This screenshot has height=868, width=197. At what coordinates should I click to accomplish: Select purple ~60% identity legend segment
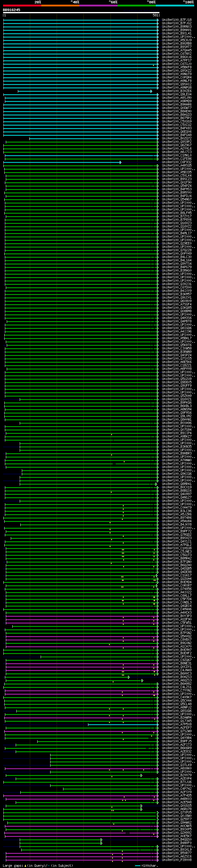(x=99, y=6)
